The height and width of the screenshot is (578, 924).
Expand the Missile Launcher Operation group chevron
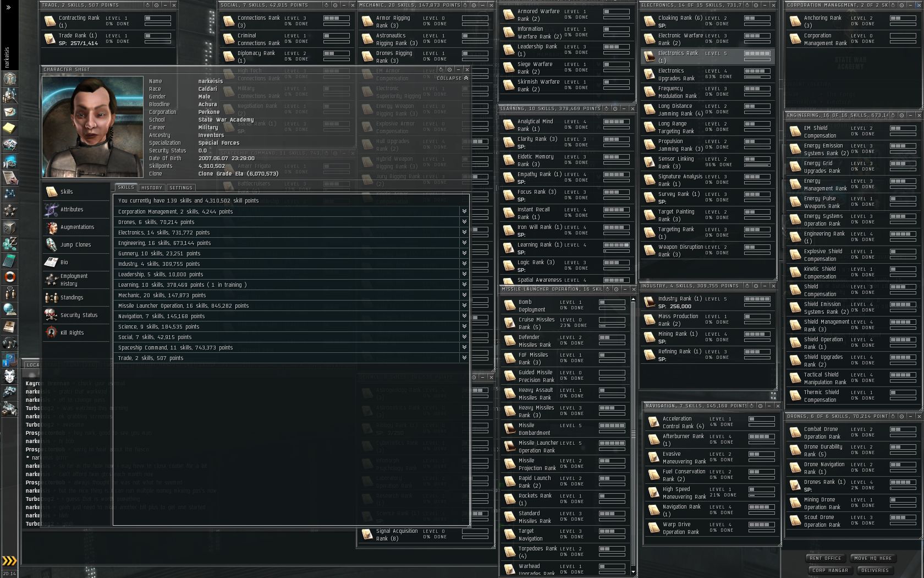pos(464,306)
